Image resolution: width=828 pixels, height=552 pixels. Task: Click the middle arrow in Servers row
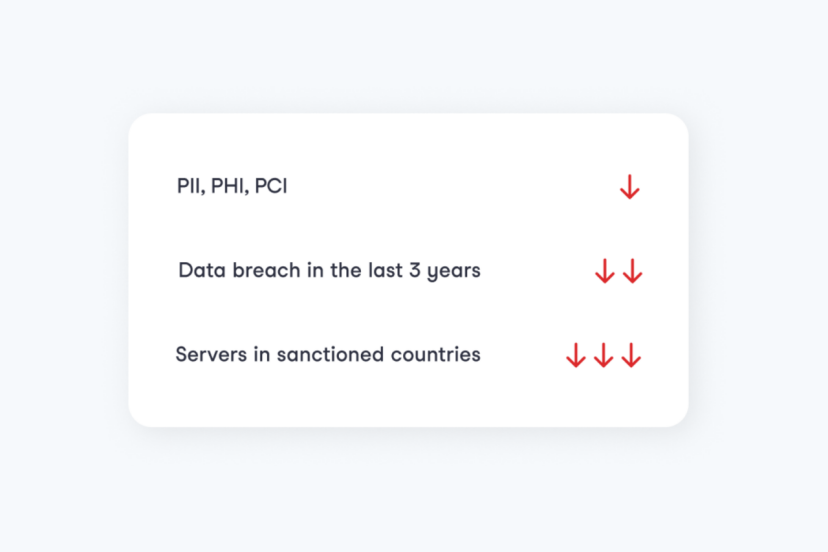(x=603, y=354)
